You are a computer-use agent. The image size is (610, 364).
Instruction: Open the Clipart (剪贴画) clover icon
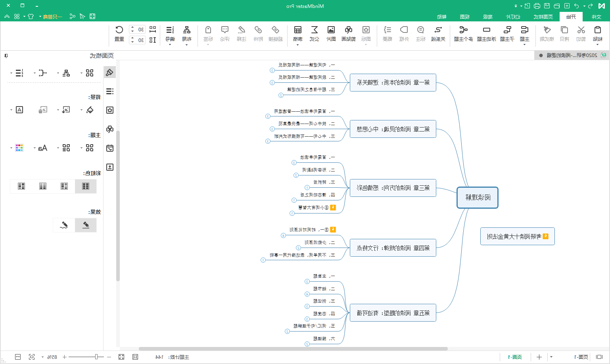click(349, 30)
